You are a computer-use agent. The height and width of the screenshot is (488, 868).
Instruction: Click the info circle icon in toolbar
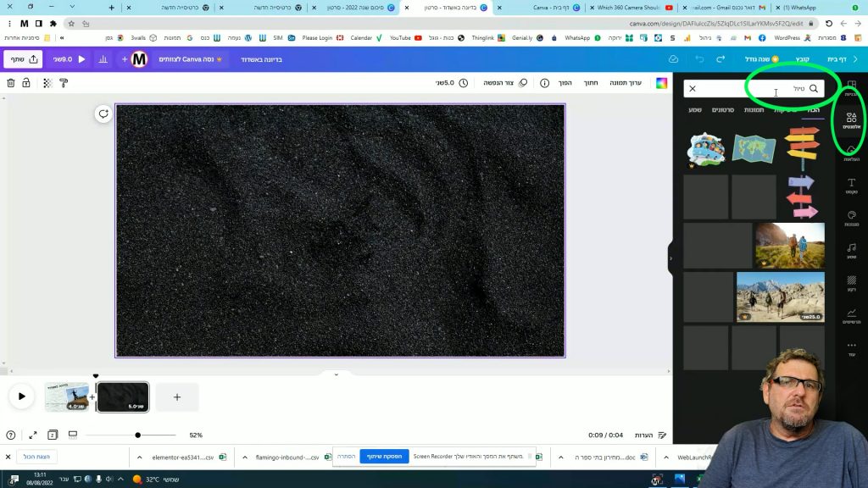545,83
